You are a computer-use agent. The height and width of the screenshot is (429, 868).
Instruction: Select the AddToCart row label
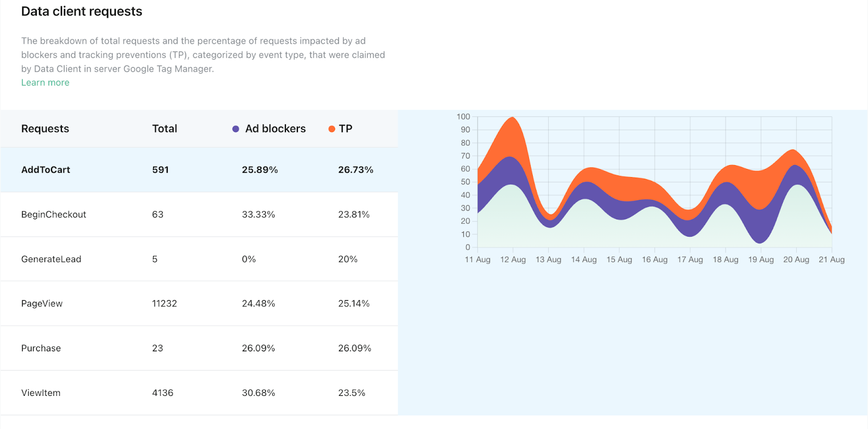[46, 170]
